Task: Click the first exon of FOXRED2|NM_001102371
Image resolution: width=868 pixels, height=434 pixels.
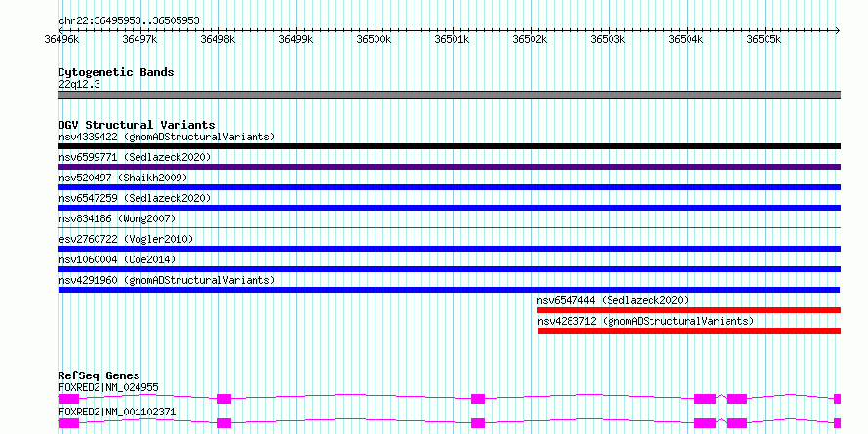Action: [x=68, y=423]
